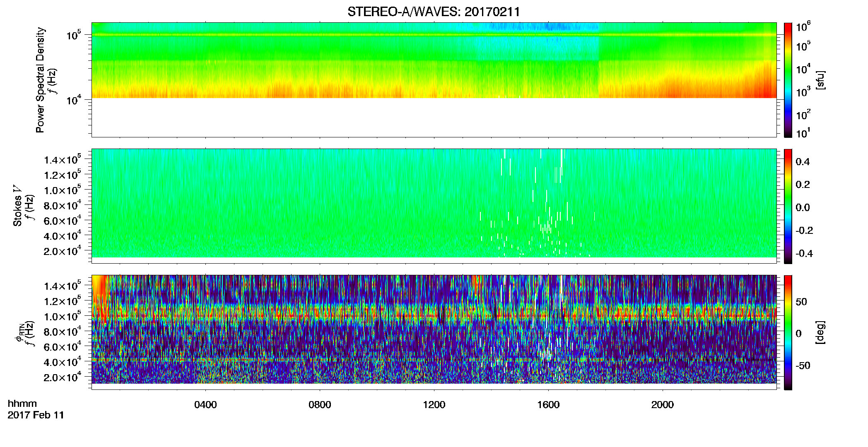Viewport: 868px width, 447px height.
Task: Click the 10^6 tick on spectral density color bar
Action: (803, 27)
